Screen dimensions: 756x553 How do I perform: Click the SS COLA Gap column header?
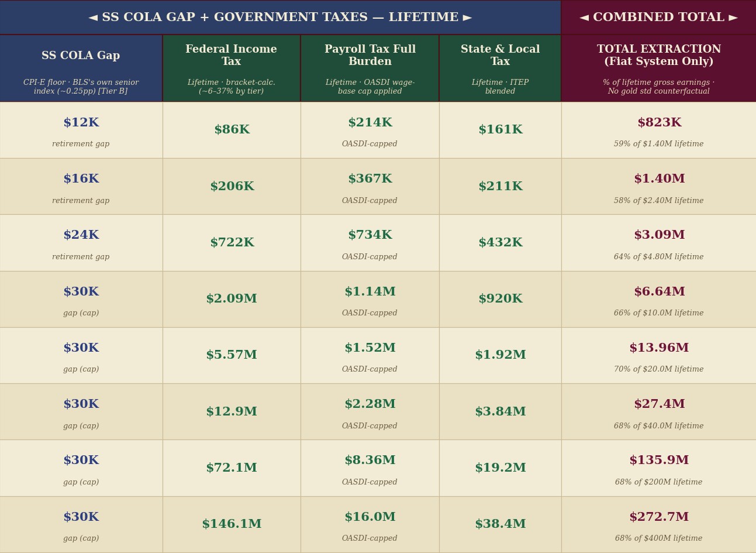coord(81,68)
